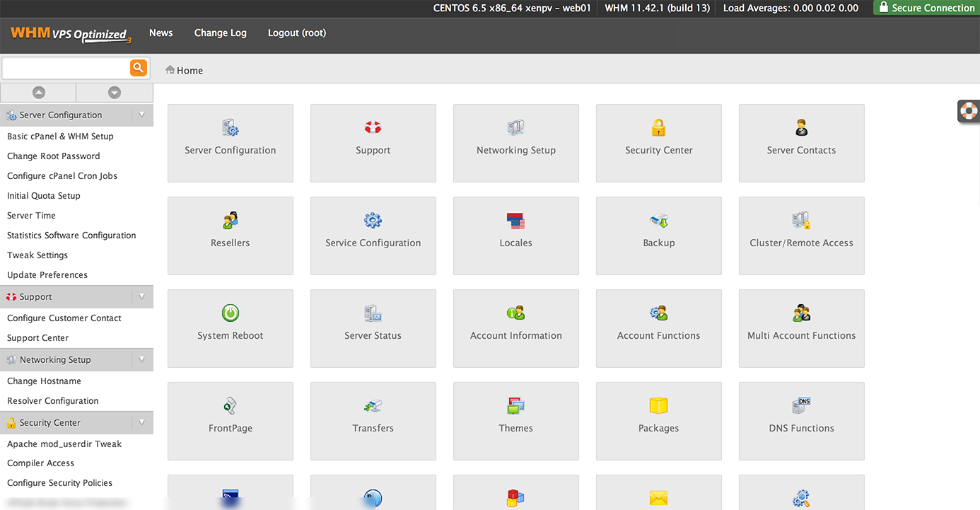Open the System Reboot power tile
The height and width of the screenshot is (510, 980).
pyautogui.click(x=231, y=329)
